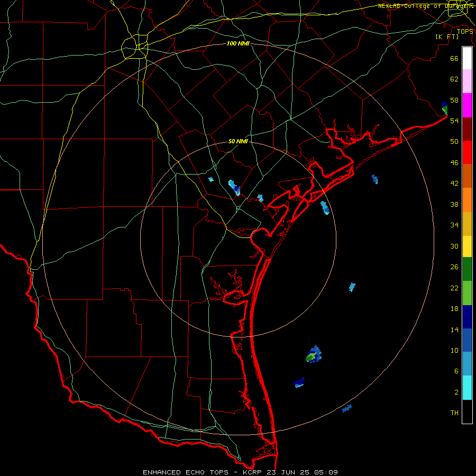Image resolution: width=476 pixels, height=476 pixels.
Task: Click the bright orange legend swatch near 38
Action: click(x=467, y=200)
